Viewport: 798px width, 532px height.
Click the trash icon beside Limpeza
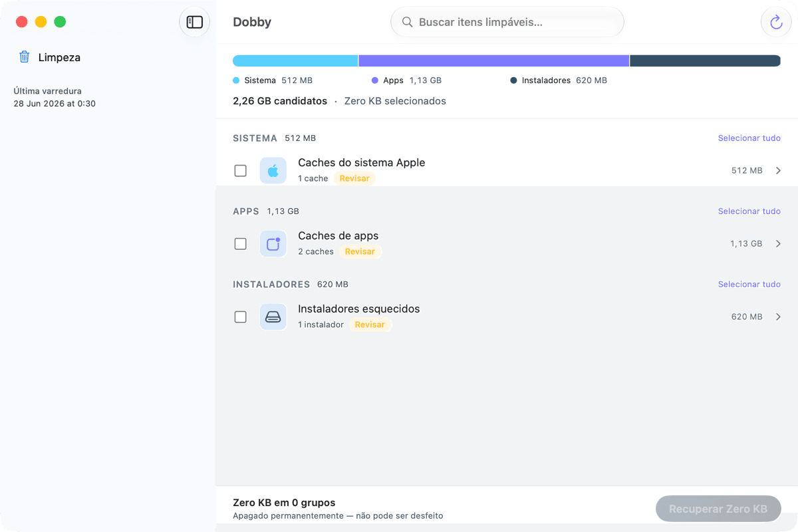coord(24,57)
